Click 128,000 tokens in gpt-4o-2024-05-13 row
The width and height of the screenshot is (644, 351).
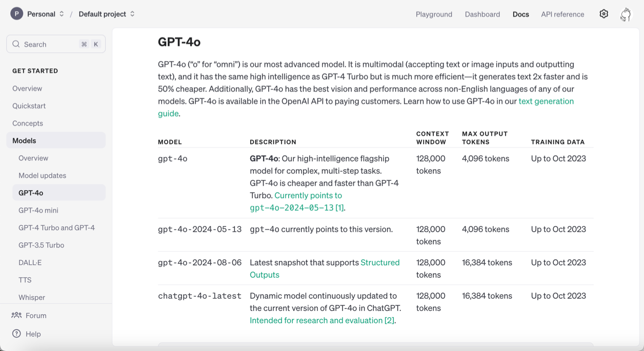point(431,235)
